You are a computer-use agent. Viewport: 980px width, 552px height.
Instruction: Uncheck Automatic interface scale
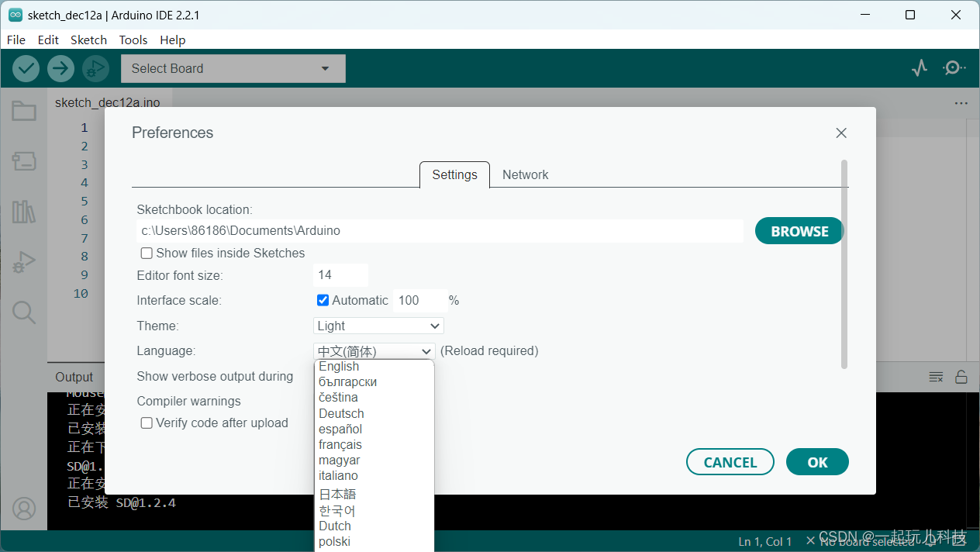[323, 300]
